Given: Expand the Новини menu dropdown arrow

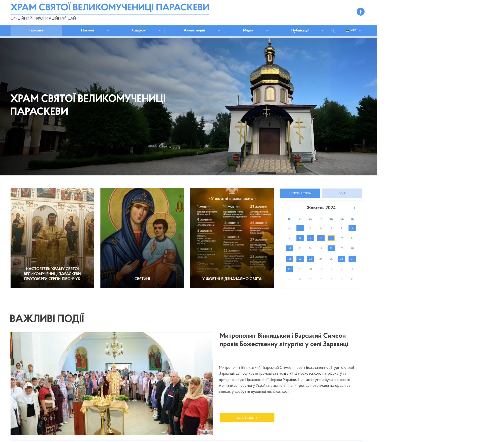Looking at the screenshot, I should pyautogui.click(x=108, y=30).
